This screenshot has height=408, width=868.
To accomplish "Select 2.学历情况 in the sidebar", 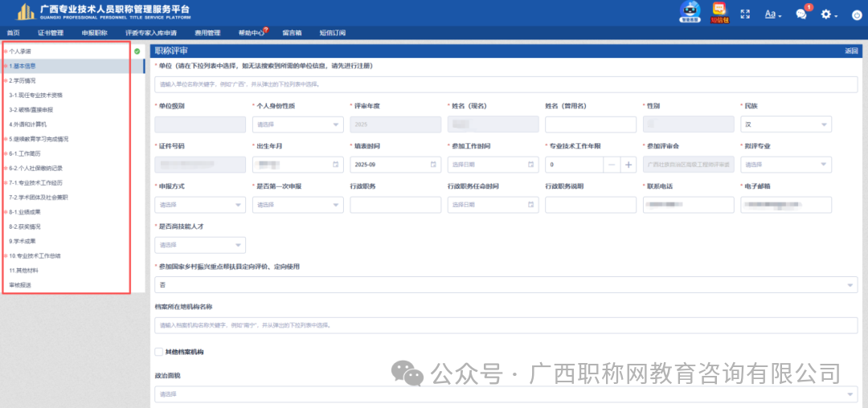I will point(23,80).
